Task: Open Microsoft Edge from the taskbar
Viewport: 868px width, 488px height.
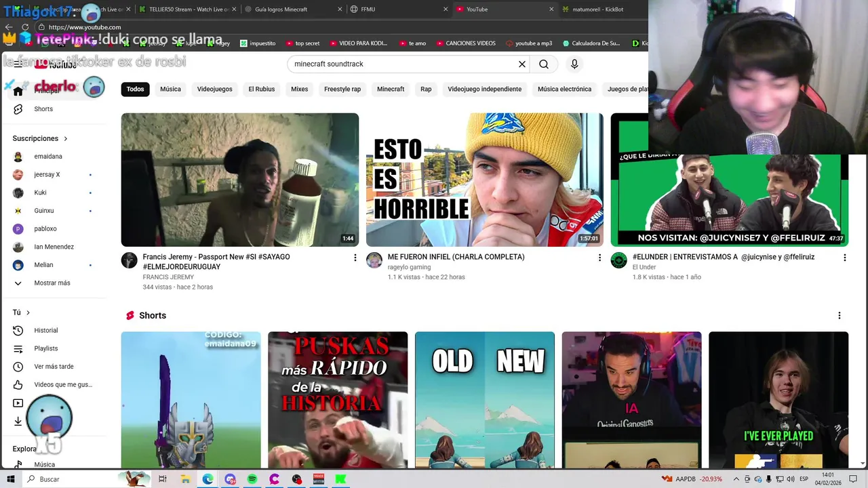Action: (208, 479)
